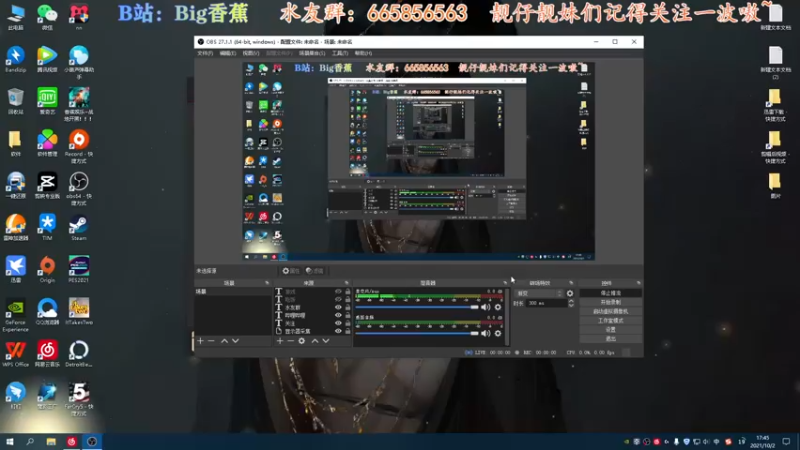
Task: Open source properties gear in the Sources toolbar
Action: 302,341
